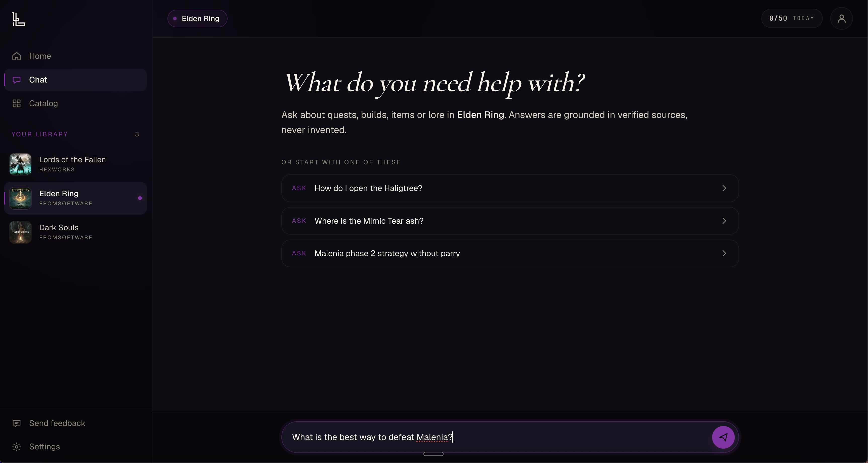
Task: Click the library count '3'
Action: point(137,134)
